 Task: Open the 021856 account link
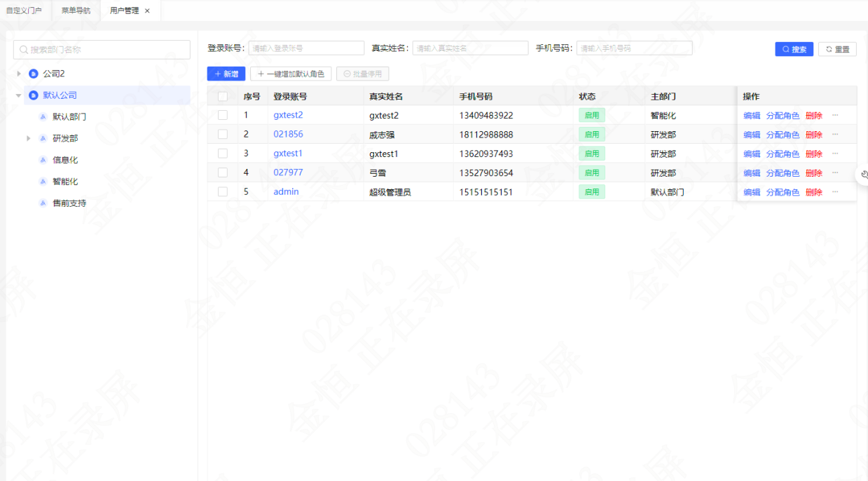[288, 134]
